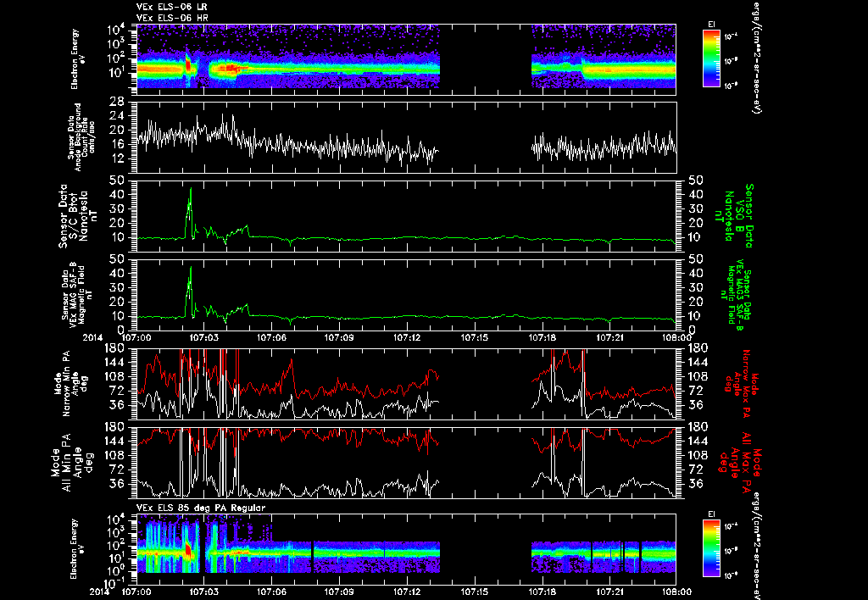Click '108:00' on the middle time axis
Screen dimensions: 868x600
pyautogui.click(x=676, y=337)
